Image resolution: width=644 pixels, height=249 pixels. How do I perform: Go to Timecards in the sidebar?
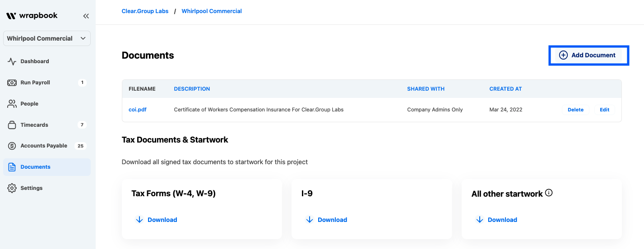34,125
